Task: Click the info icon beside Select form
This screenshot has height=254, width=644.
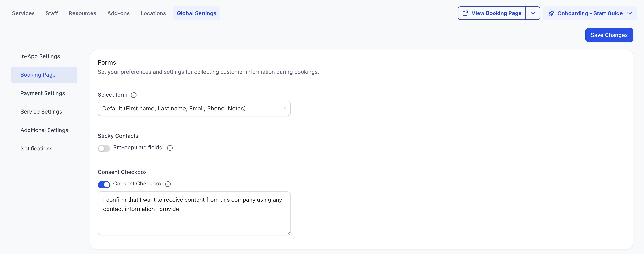Action: coord(134,95)
